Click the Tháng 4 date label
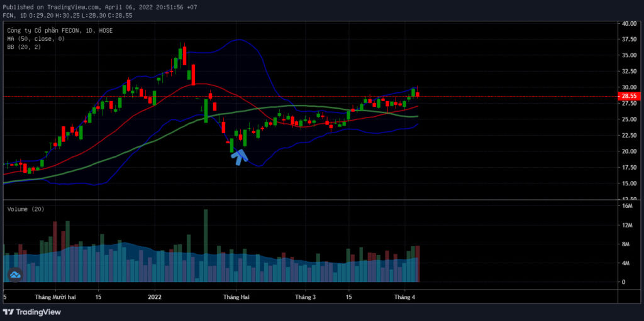644x321 pixels. point(405,297)
